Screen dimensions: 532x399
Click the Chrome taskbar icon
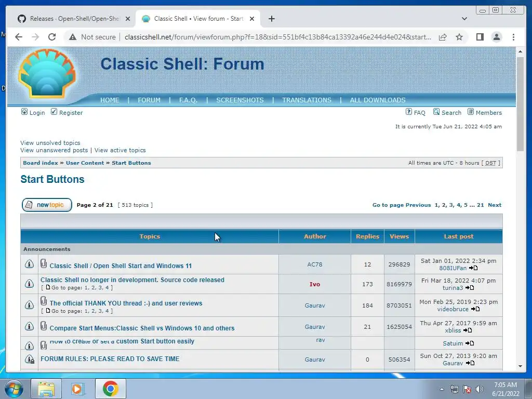tap(110, 389)
